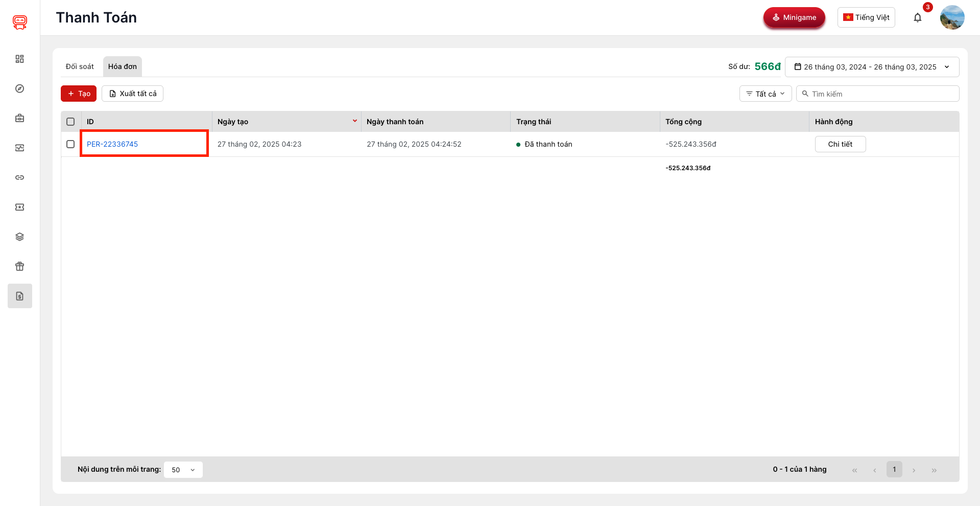The width and height of the screenshot is (980, 506).
Task: Click the Minigame button
Action: point(794,17)
